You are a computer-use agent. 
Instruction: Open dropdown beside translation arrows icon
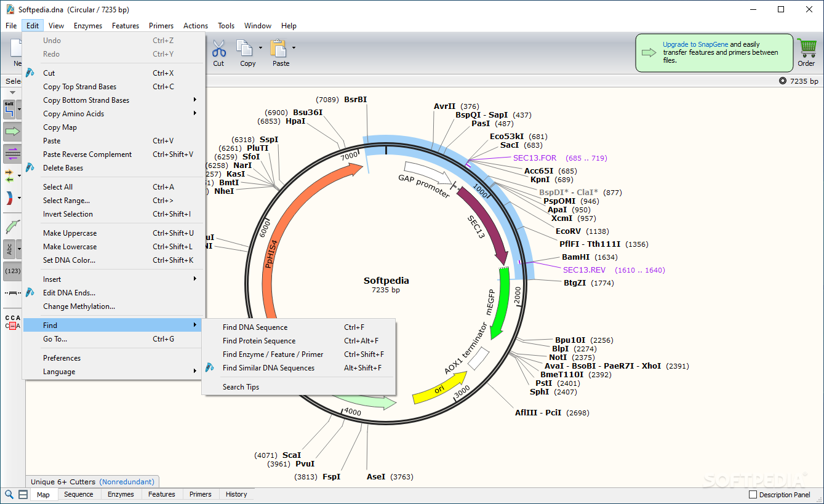click(x=19, y=175)
